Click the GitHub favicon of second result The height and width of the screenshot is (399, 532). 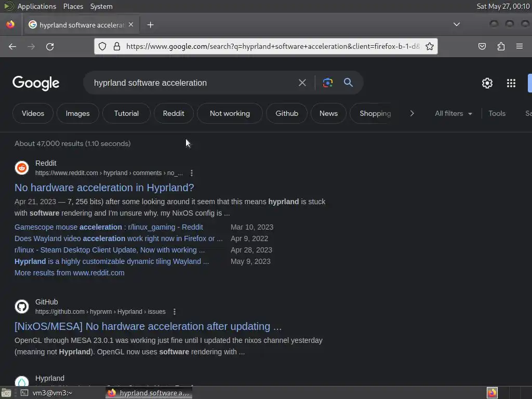pyautogui.click(x=22, y=307)
